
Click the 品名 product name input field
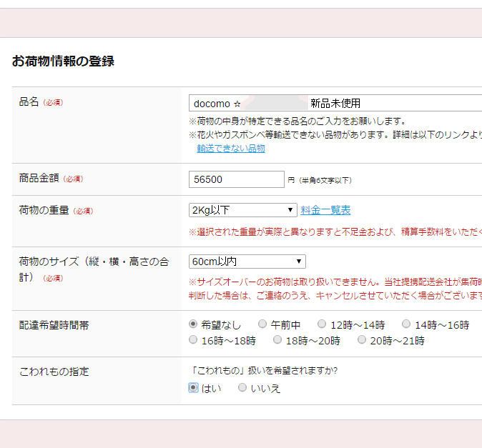click(335, 103)
